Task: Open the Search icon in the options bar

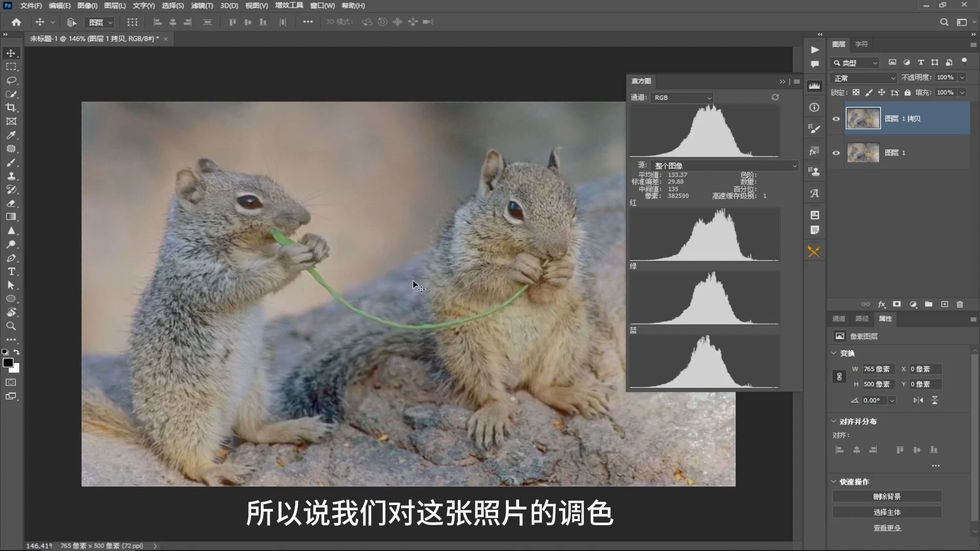Action: (944, 22)
